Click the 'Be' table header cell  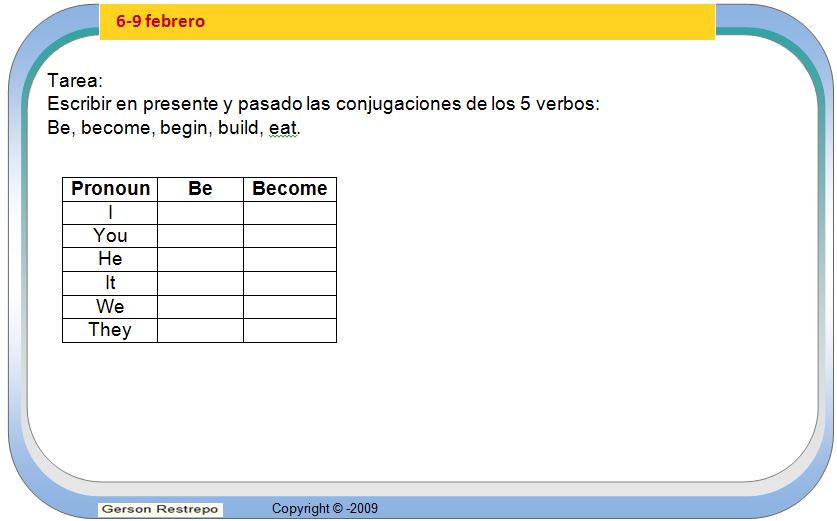[x=200, y=189]
